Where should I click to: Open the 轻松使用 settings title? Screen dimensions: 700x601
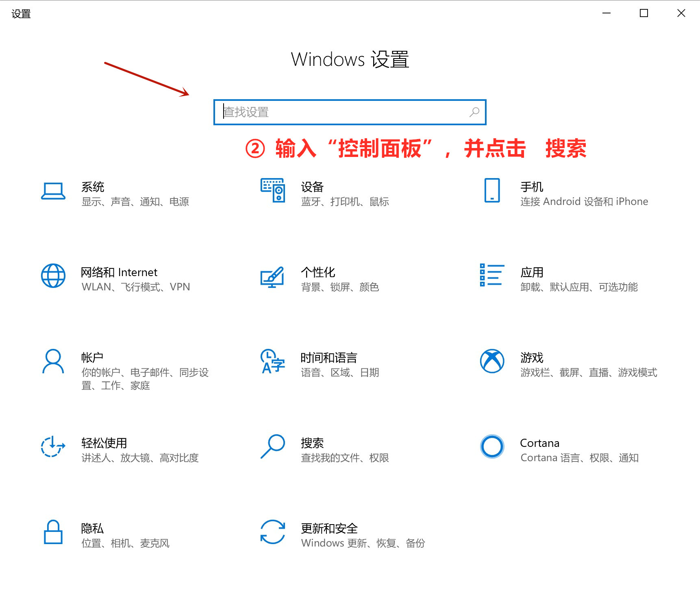click(104, 443)
